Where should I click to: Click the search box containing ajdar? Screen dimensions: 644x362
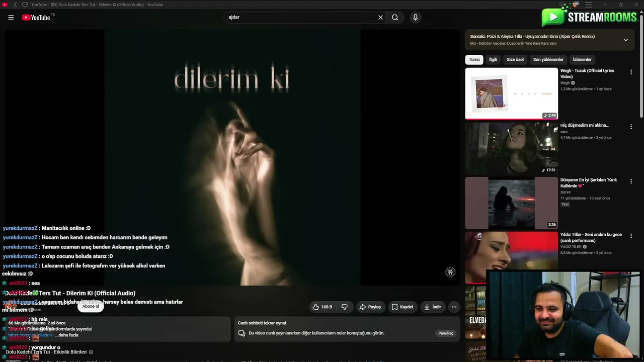point(302,18)
